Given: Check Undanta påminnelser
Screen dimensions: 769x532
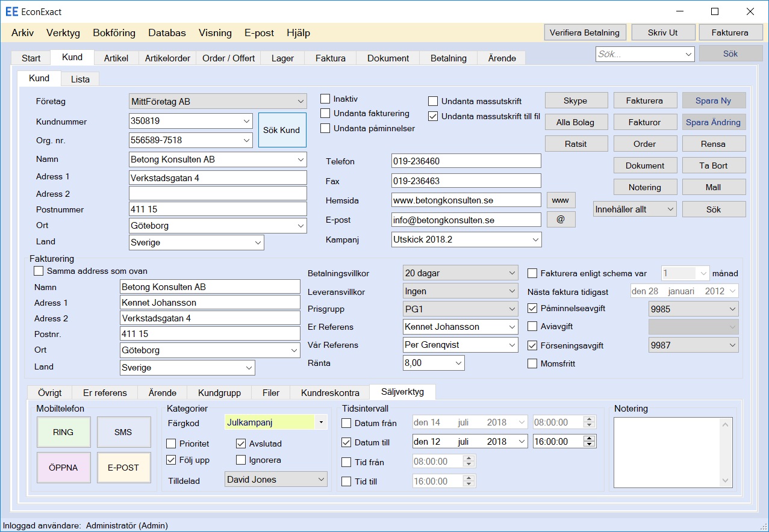Looking at the screenshot, I should point(325,128).
